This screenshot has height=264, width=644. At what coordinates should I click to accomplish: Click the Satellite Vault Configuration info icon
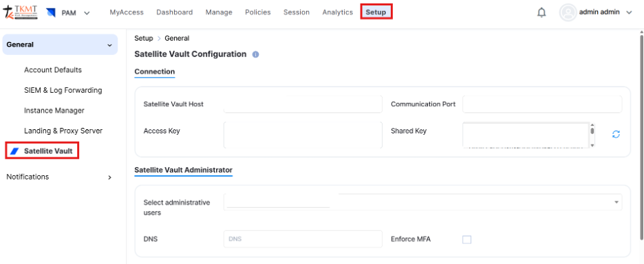click(x=255, y=54)
